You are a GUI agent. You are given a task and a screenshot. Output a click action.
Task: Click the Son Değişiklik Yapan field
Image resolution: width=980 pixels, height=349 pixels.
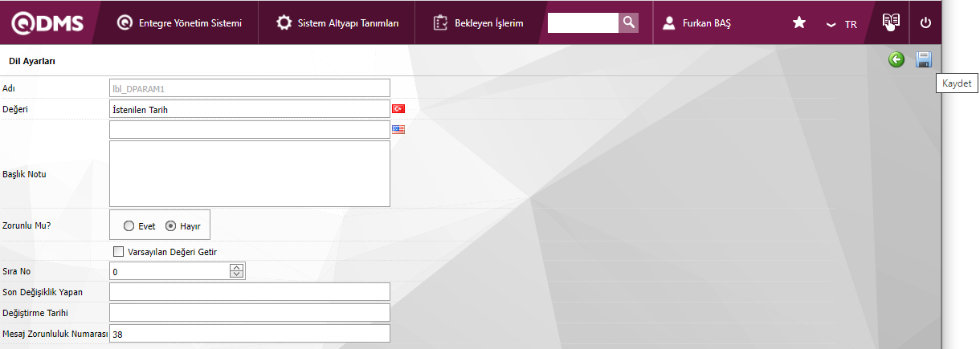coord(250,291)
